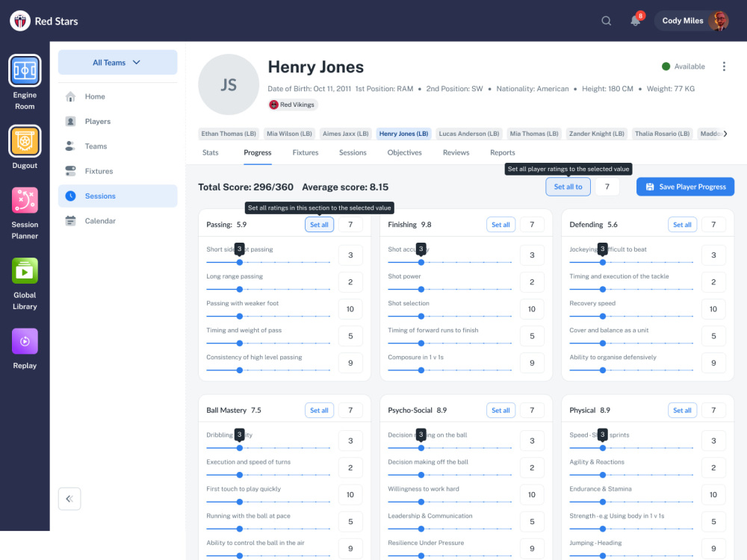This screenshot has height=560, width=747.
Task: Click the Calendar sidebar icon
Action: (x=70, y=221)
